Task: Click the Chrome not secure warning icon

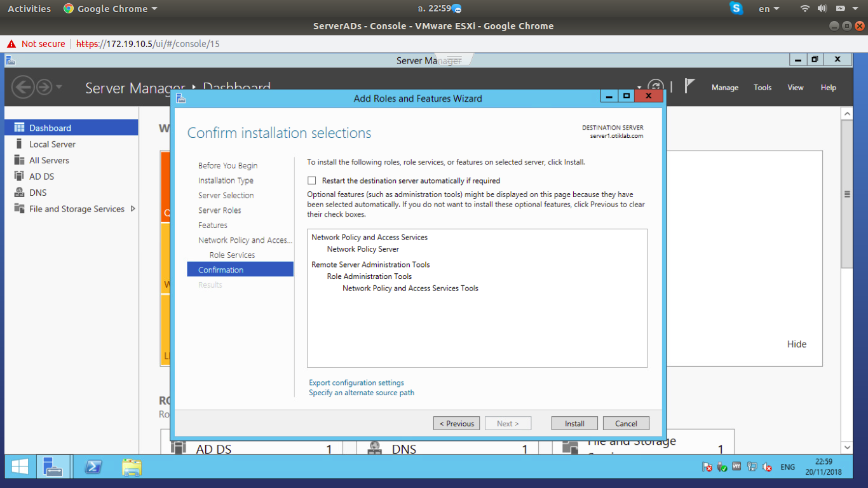Action: pos(11,44)
